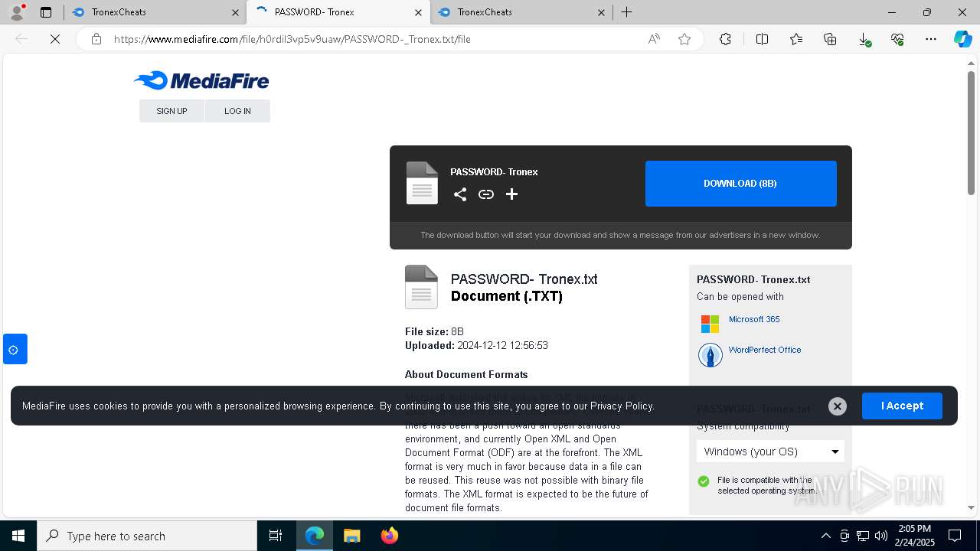Open the Microsoft 365 link
The height and width of the screenshot is (551, 980).
point(754,319)
